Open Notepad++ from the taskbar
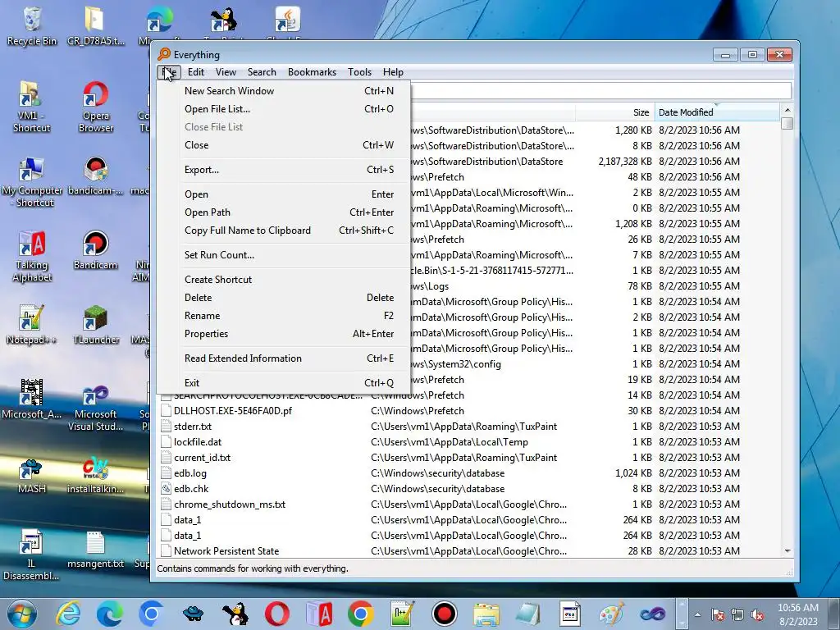 402,614
